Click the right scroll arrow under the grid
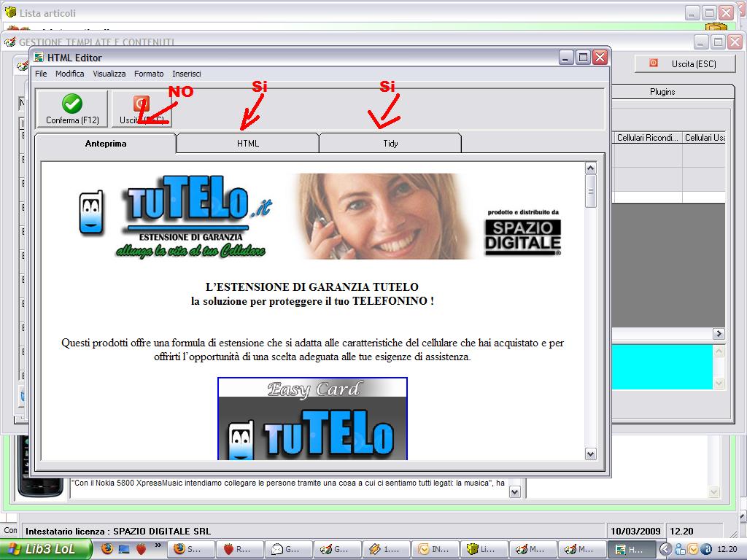 pos(719,334)
